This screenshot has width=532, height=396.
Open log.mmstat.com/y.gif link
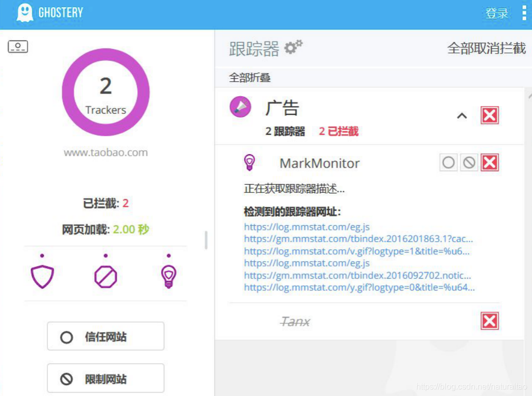click(359, 287)
